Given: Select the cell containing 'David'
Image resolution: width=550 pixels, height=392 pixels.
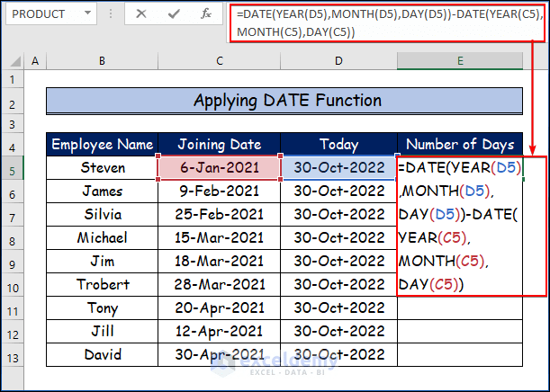Looking at the screenshot, I should (102, 354).
